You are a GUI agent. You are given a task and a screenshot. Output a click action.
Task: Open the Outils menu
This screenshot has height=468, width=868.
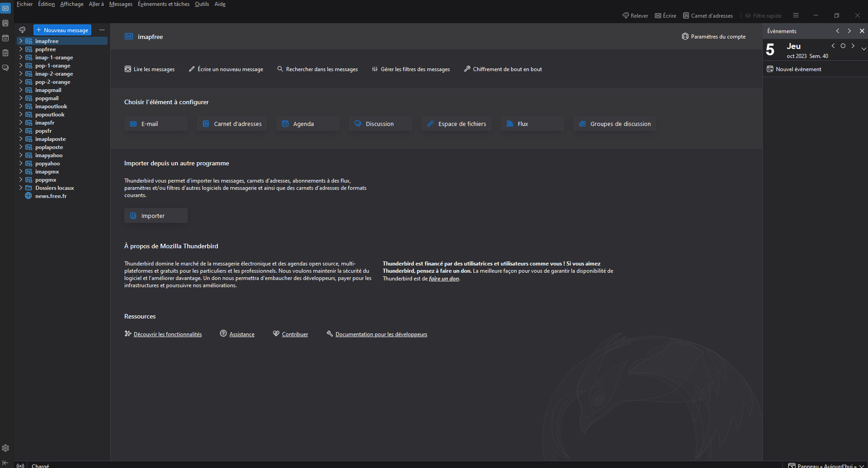[202, 4]
